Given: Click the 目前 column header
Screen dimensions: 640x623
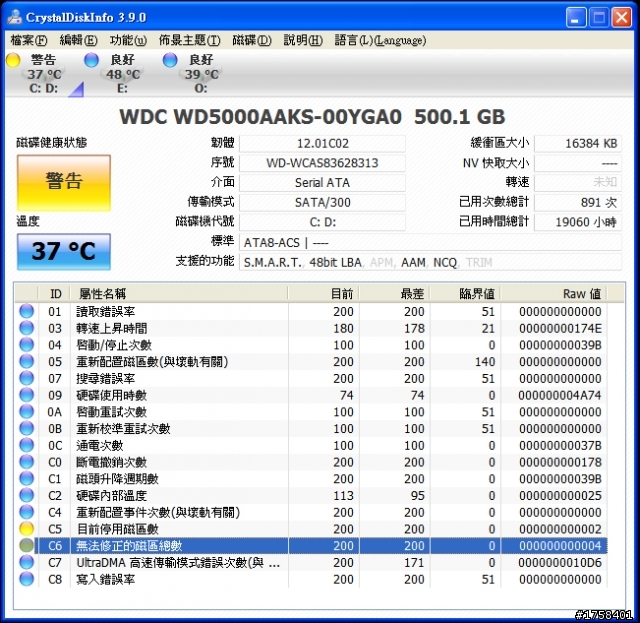Looking at the screenshot, I should (323, 294).
